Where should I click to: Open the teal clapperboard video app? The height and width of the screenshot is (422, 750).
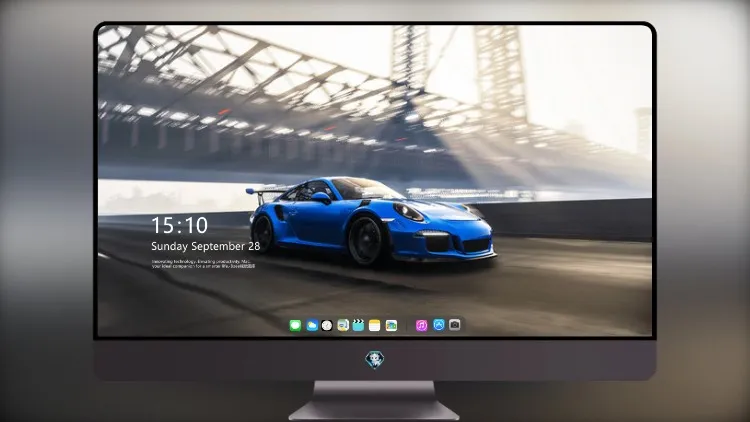tap(358, 325)
